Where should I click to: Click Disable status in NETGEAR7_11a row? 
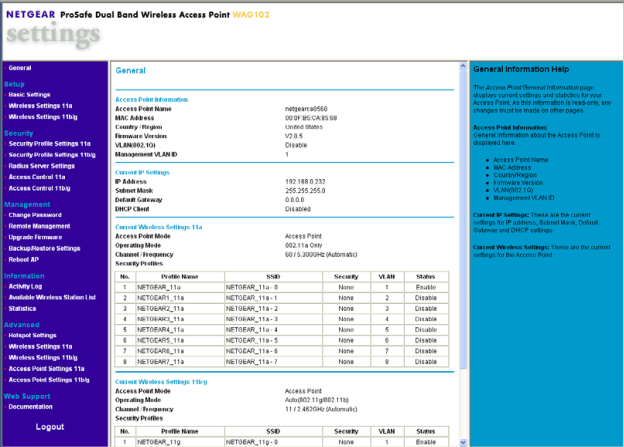pyautogui.click(x=426, y=362)
